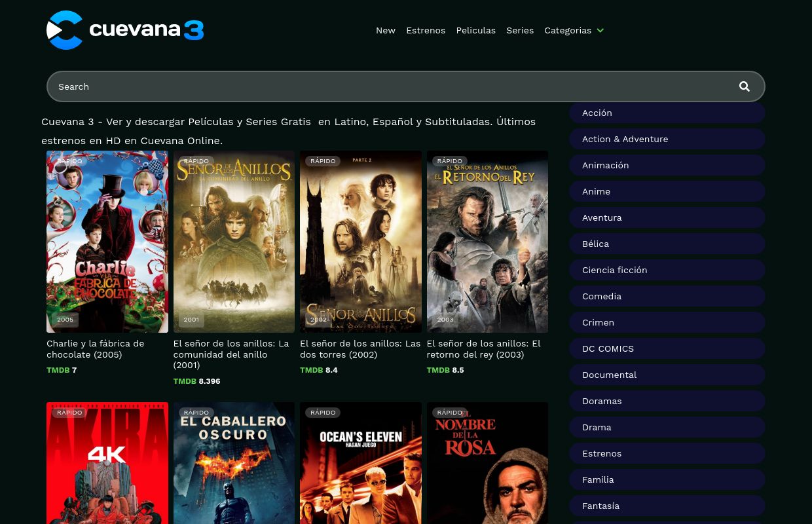Click the RÁPIDO badge on El retorno del rey
The height and width of the screenshot is (524, 812).
(450, 161)
